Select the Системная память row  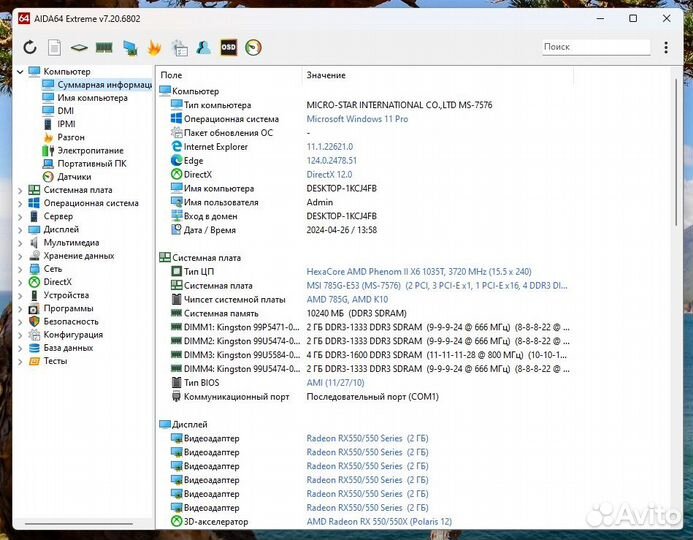(x=365, y=313)
